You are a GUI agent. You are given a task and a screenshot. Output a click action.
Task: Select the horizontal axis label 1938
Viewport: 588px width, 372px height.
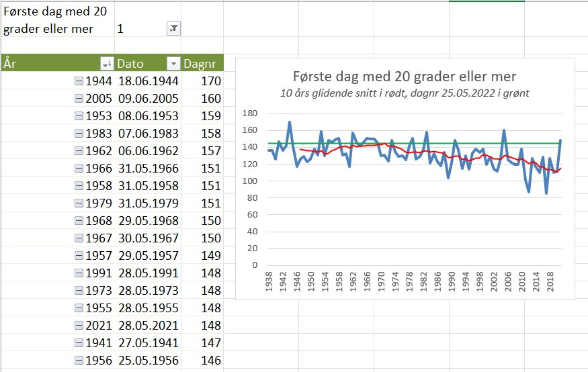269,282
